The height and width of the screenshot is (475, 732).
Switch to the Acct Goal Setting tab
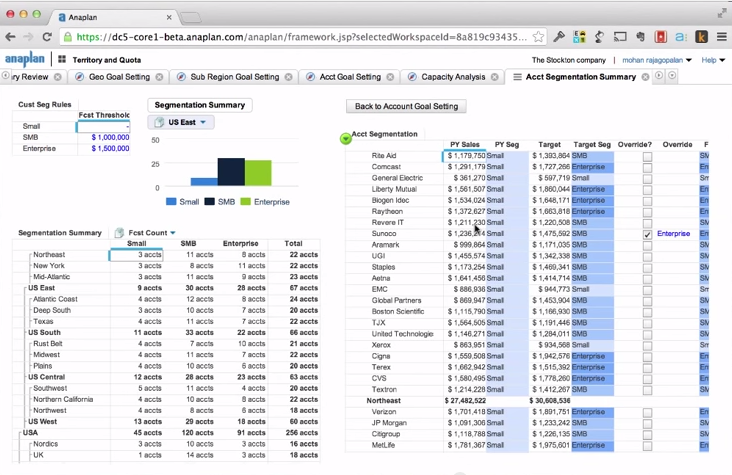(350, 77)
